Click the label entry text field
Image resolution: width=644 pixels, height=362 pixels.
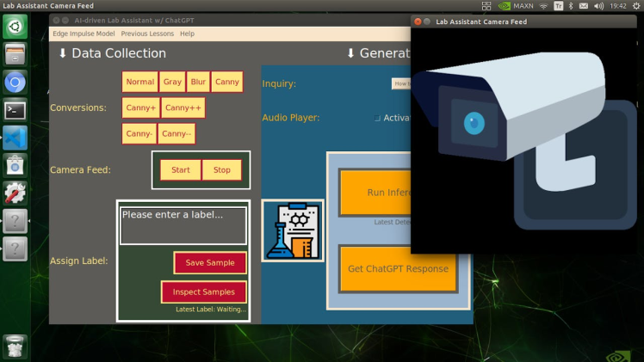click(x=183, y=225)
